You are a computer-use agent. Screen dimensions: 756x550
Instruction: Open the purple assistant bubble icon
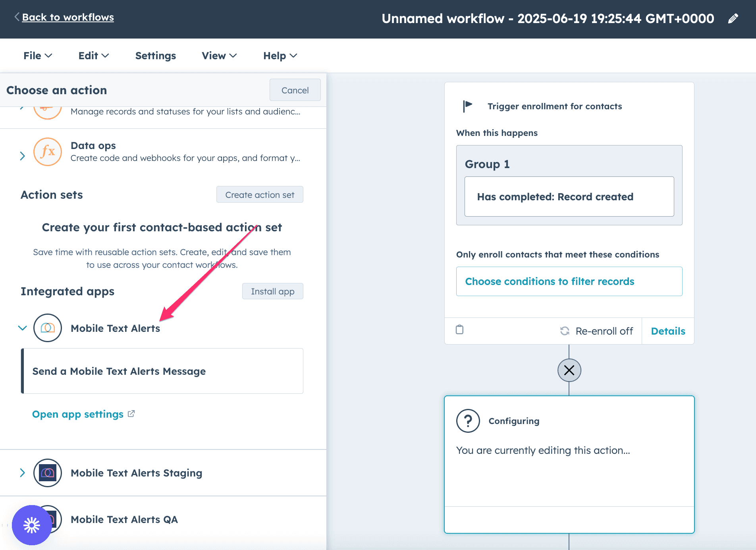pyautogui.click(x=32, y=525)
